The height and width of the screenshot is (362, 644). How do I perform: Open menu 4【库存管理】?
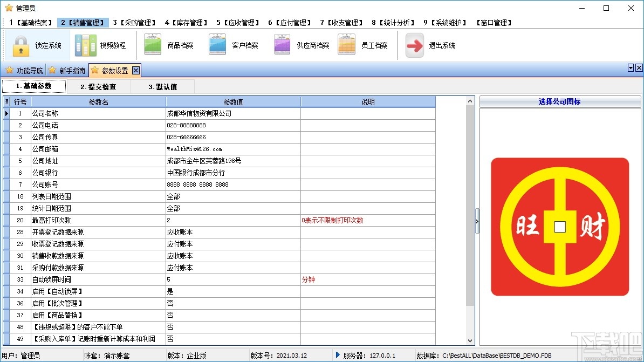pos(186,23)
